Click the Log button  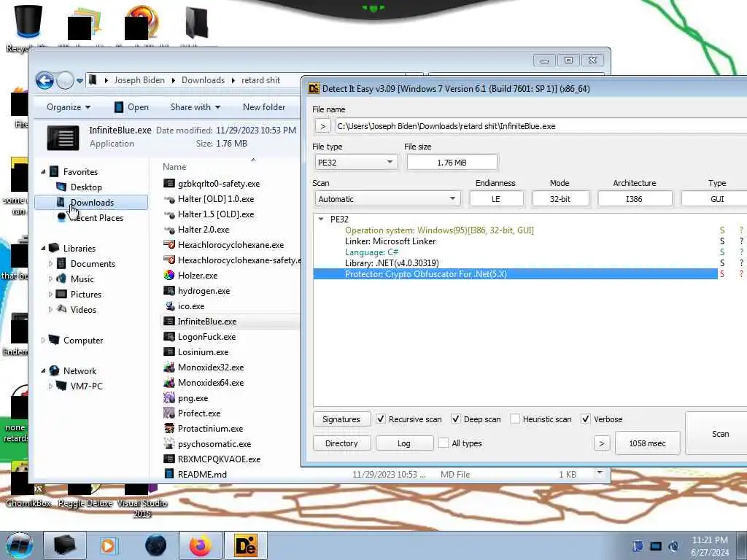pyautogui.click(x=404, y=443)
